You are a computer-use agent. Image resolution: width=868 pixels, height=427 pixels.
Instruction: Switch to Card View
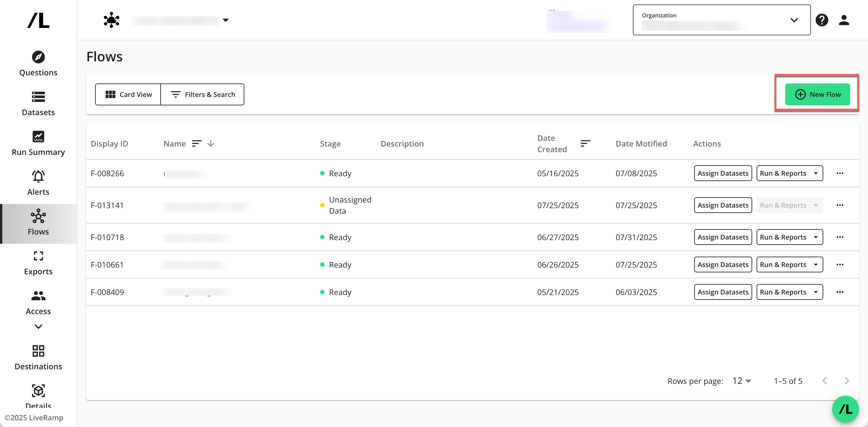(128, 94)
